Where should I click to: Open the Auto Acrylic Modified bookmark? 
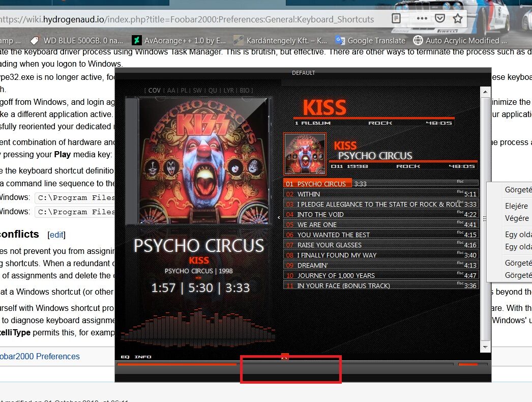[460, 40]
